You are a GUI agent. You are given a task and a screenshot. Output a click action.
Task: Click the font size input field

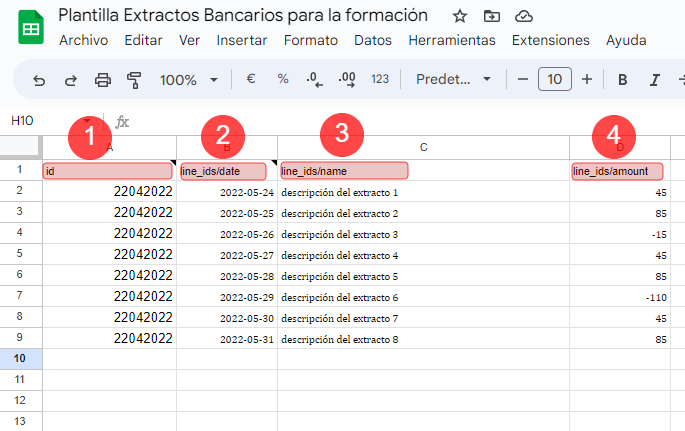pos(555,80)
